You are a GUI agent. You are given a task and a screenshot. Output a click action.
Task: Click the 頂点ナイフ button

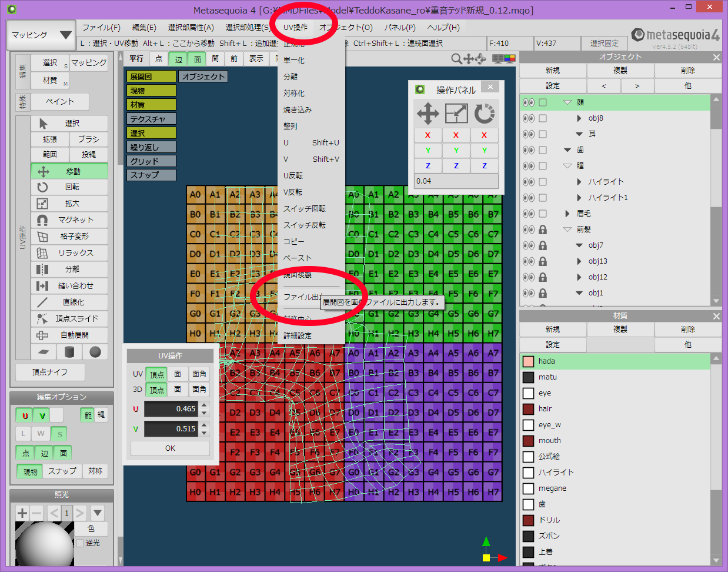pos(50,373)
